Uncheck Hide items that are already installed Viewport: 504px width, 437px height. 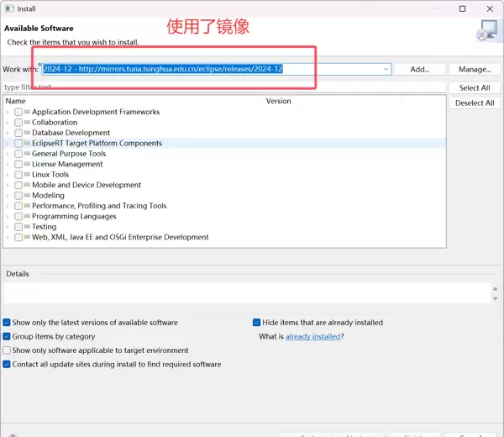click(x=256, y=323)
